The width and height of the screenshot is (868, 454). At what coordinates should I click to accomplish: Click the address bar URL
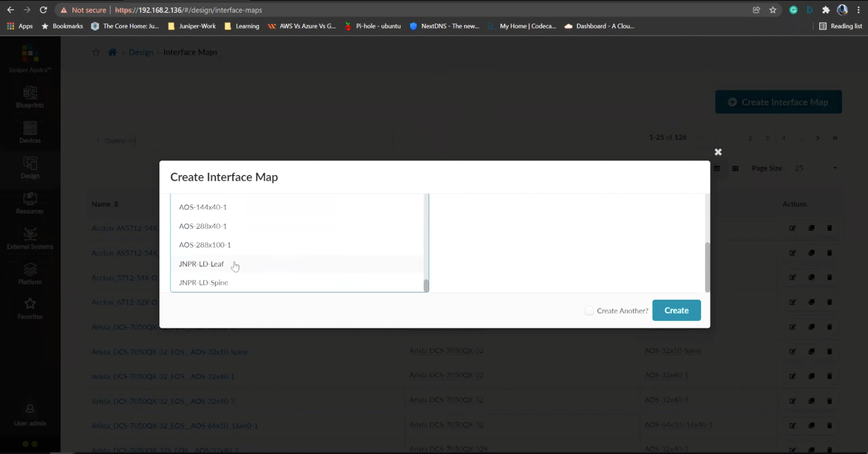[189, 10]
